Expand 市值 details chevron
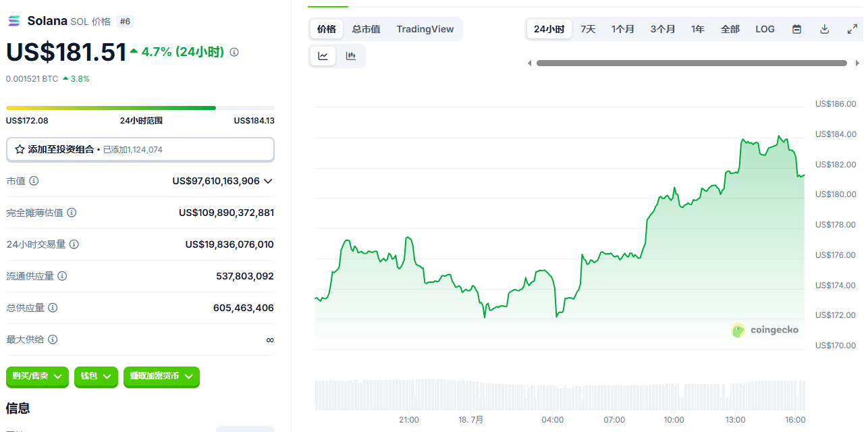Image resolution: width=868 pixels, height=432 pixels. pyautogui.click(x=268, y=181)
